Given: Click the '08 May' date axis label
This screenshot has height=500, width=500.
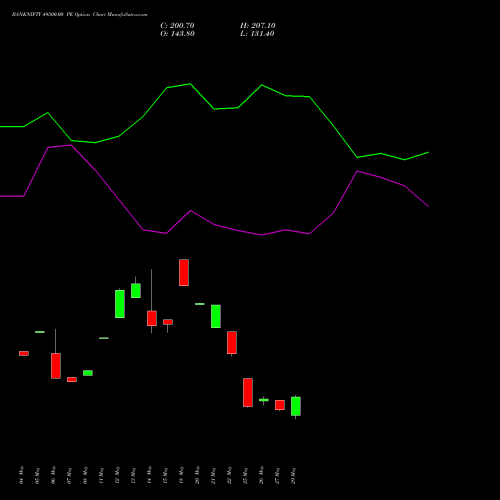Looking at the screenshot, I should [85, 475].
